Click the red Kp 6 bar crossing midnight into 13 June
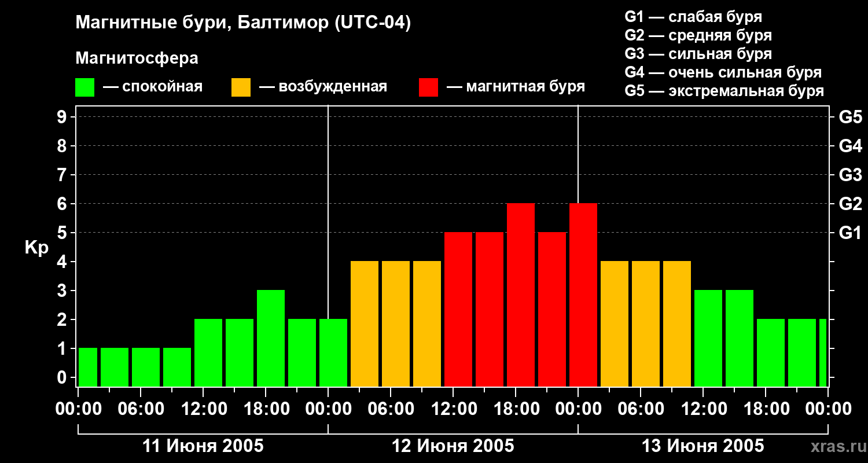 pos(583,295)
